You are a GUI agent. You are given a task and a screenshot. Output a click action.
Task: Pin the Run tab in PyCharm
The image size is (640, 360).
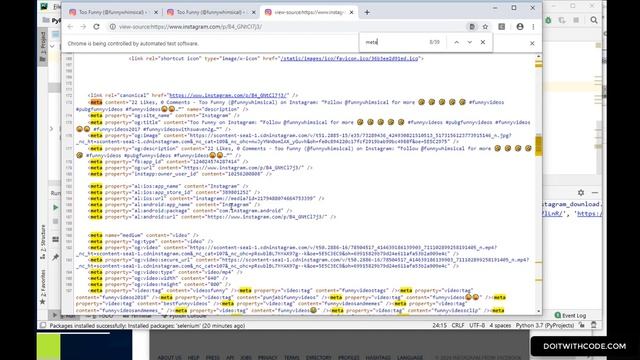(56, 257)
